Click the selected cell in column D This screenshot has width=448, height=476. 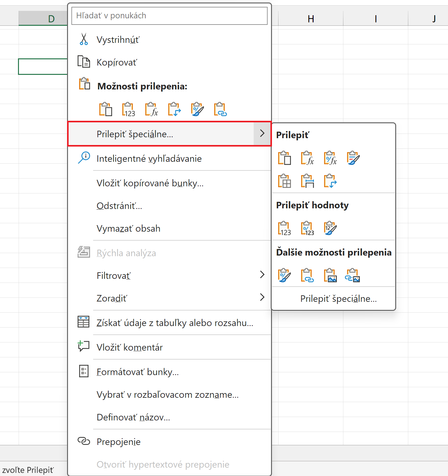(43, 66)
